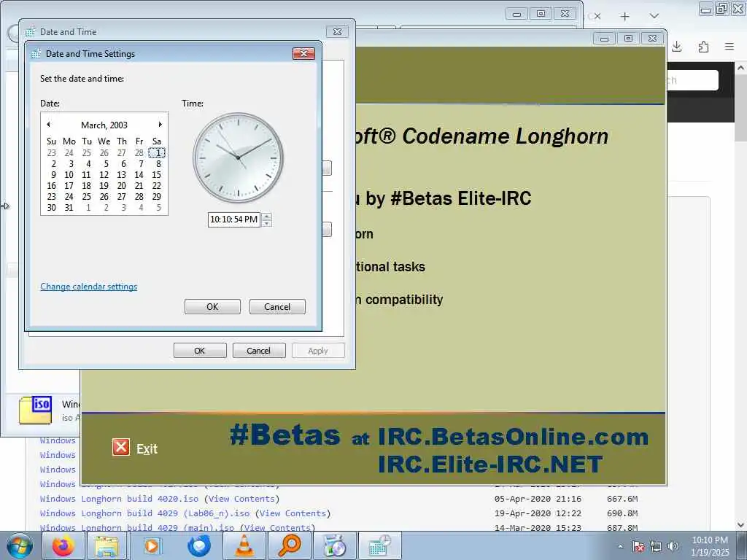Click the iso file icon in background window
Viewport: 747px width, 560px height.
(36, 410)
